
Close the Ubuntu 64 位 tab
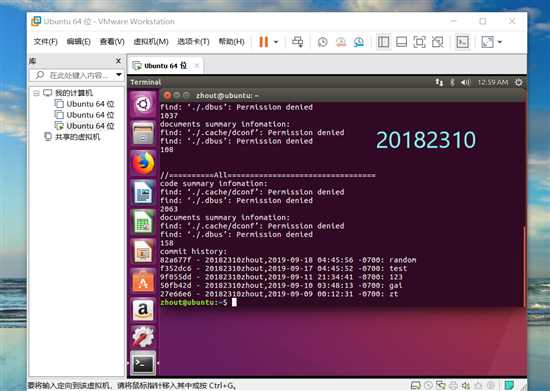[x=197, y=66]
